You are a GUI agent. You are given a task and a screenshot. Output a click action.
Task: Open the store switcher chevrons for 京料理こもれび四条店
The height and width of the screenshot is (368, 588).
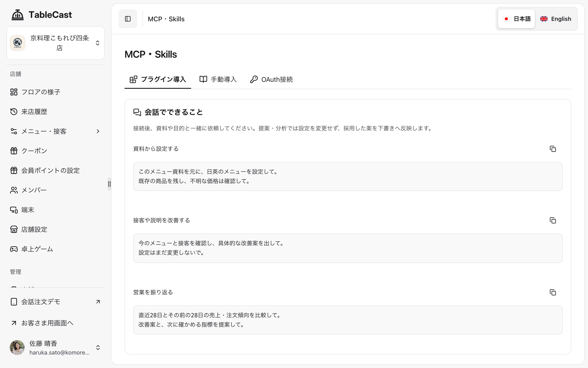tap(98, 43)
